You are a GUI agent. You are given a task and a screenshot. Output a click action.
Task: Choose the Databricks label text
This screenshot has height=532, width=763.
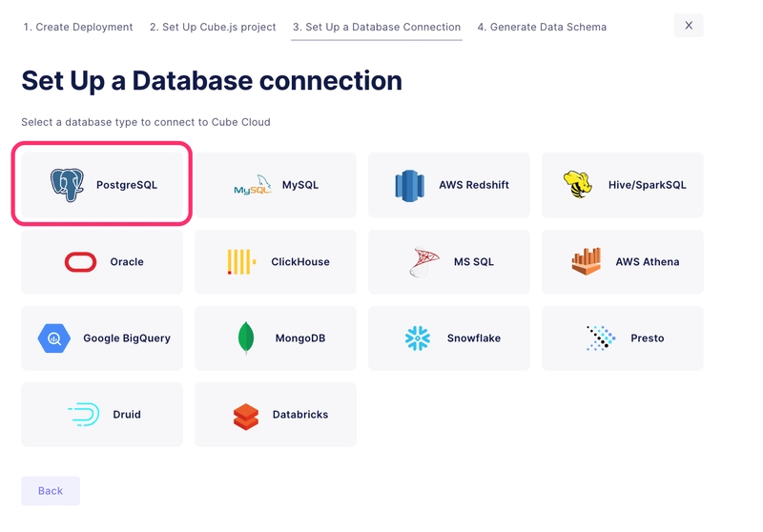[300, 415]
